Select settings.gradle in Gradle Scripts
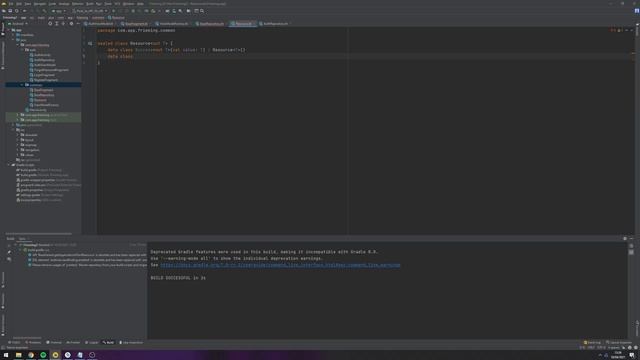 pos(40,195)
